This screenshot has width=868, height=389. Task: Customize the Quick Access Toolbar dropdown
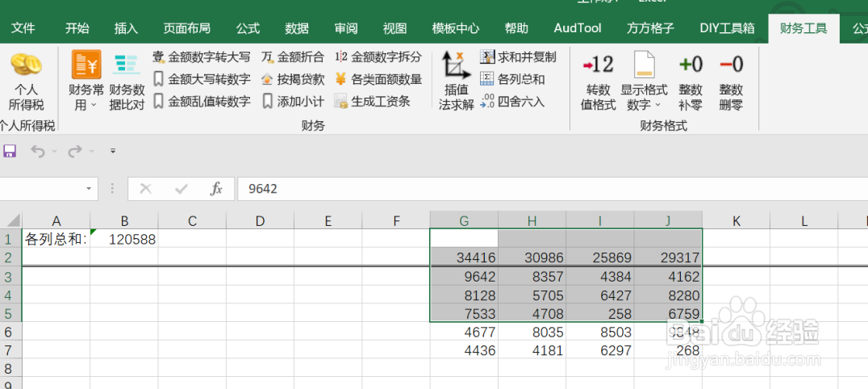point(113,151)
